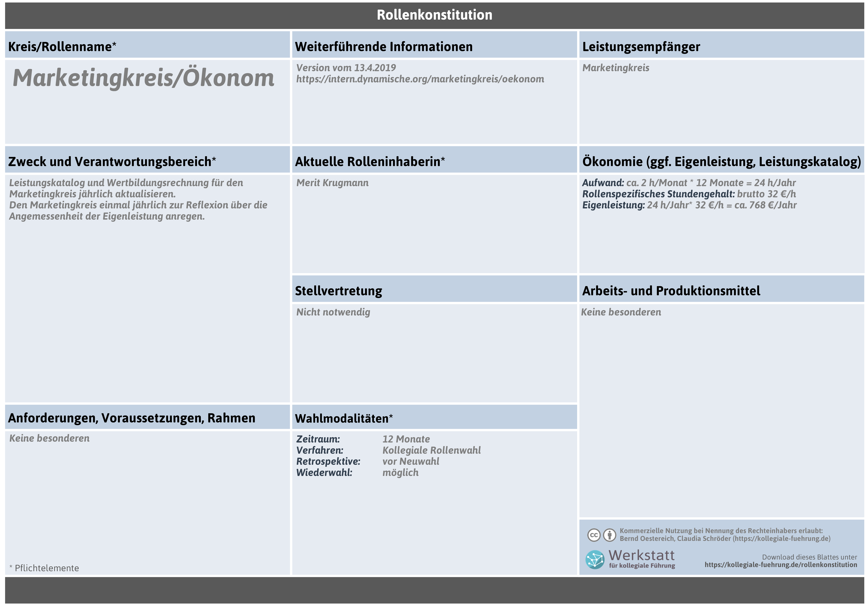
Task: Open the kollegiale-fuehrung.de/rollenkonstitution download link
Action: click(781, 565)
